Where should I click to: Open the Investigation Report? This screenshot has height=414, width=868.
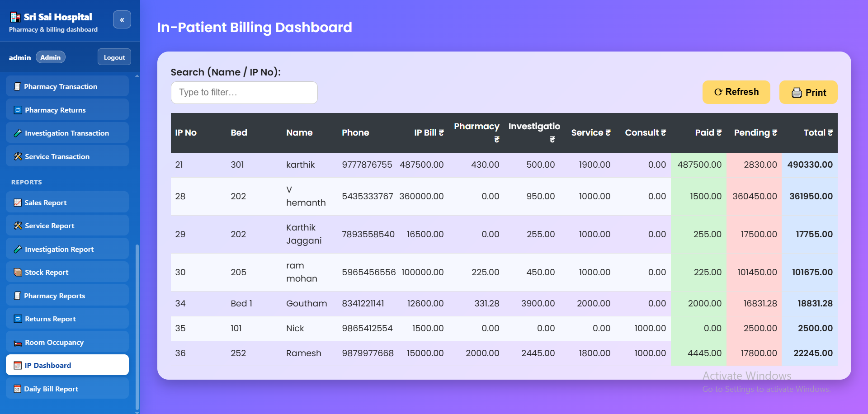pos(67,249)
